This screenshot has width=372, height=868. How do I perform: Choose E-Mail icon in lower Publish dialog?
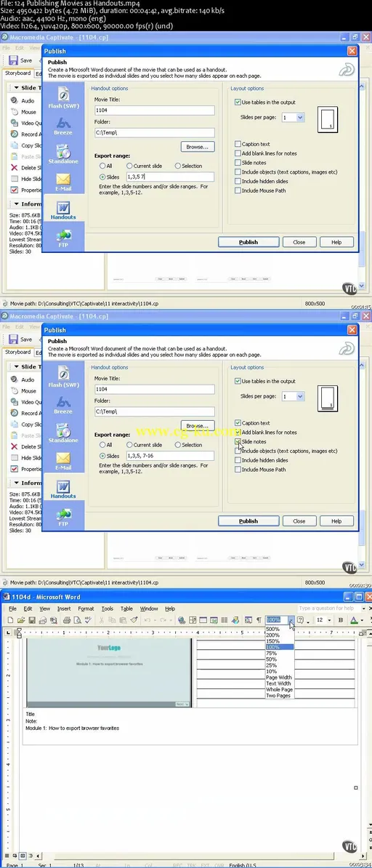63,459
